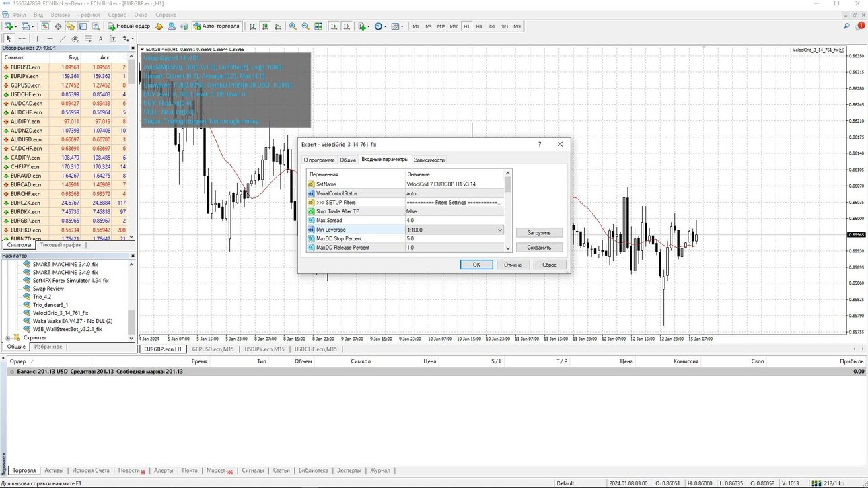Image resolution: width=868 pixels, height=488 pixels.
Task: Toggle the Market Watch panel icon
Action: pos(45,26)
